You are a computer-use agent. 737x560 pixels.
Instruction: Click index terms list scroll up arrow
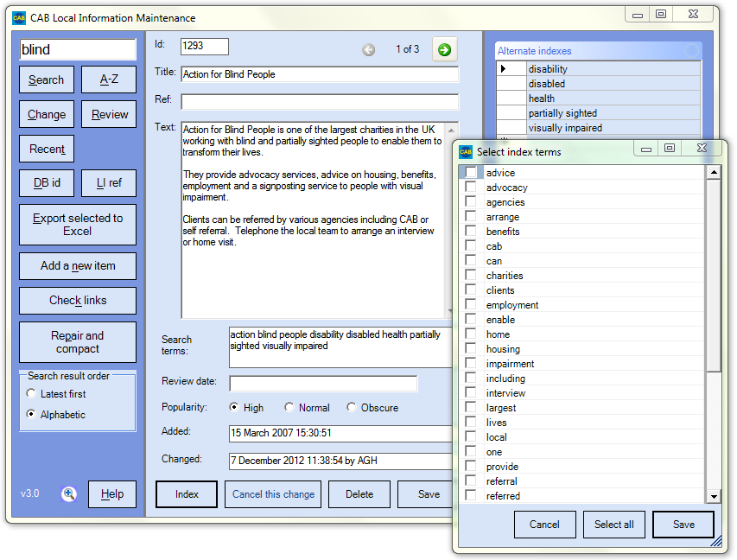tap(714, 173)
